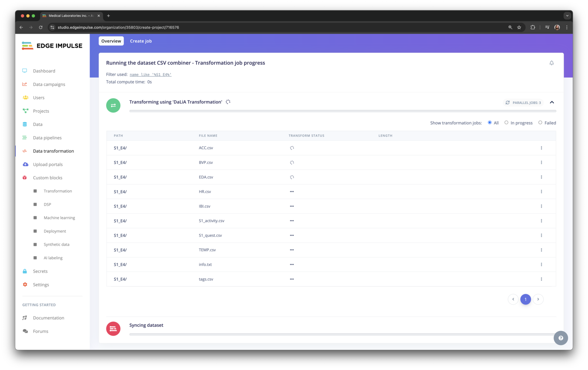Viewport: 588px width, 370px height.
Task: Click the Users group icon
Action: [x=25, y=97]
